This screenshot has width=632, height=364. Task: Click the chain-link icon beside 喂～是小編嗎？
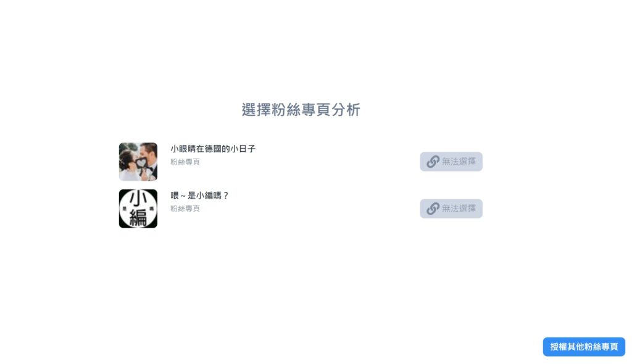(x=433, y=209)
